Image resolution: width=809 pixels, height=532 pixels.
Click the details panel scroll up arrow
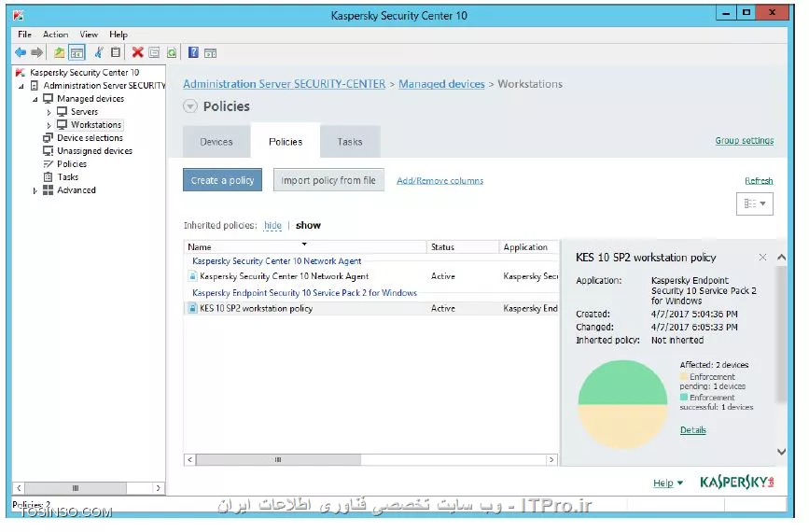(x=782, y=257)
